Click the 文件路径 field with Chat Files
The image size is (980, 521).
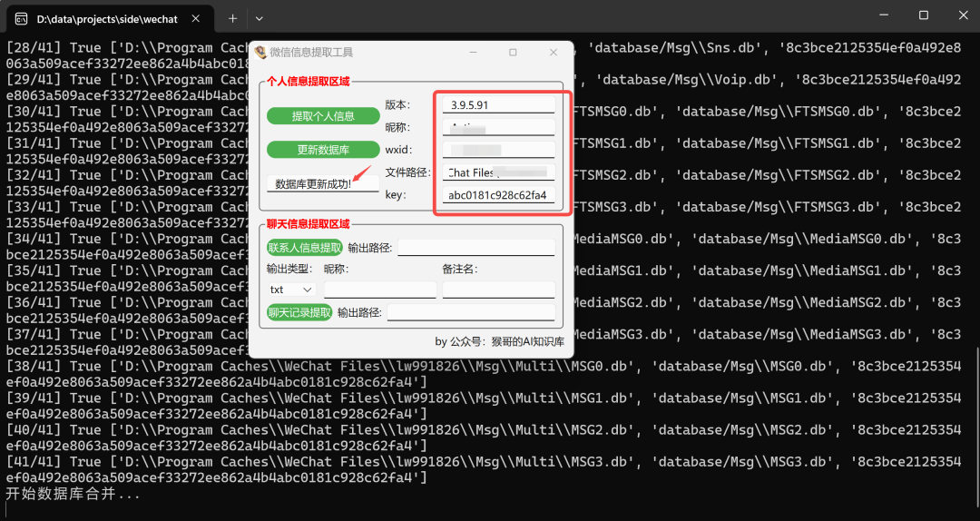click(x=499, y=172)
